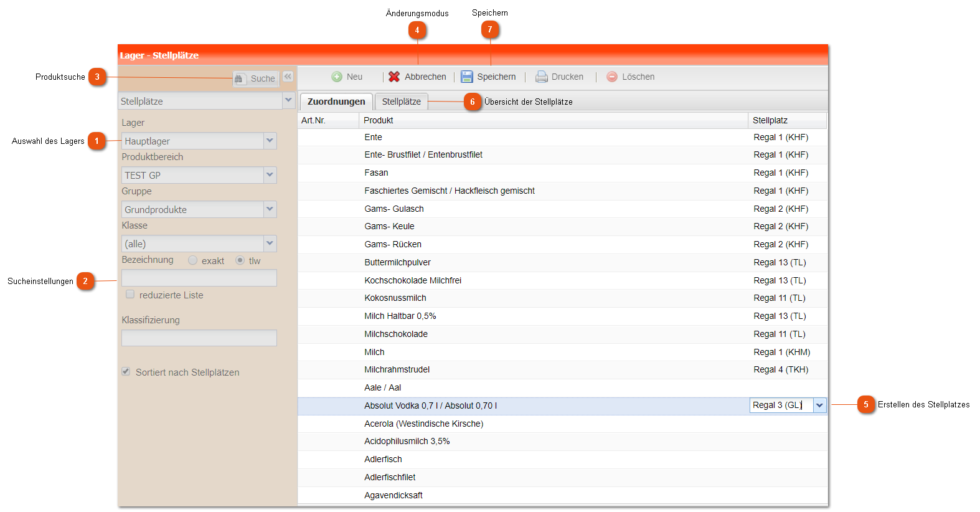Open the Grundprodukte Gruppe dropdown

click(270, 209)
